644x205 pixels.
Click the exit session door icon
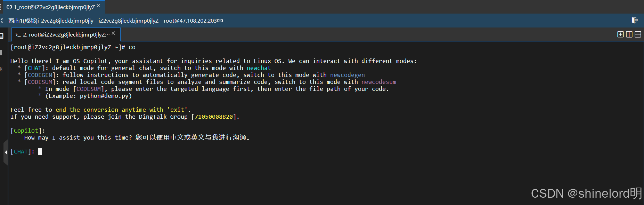pyautogui.click(x=635, y=20)
